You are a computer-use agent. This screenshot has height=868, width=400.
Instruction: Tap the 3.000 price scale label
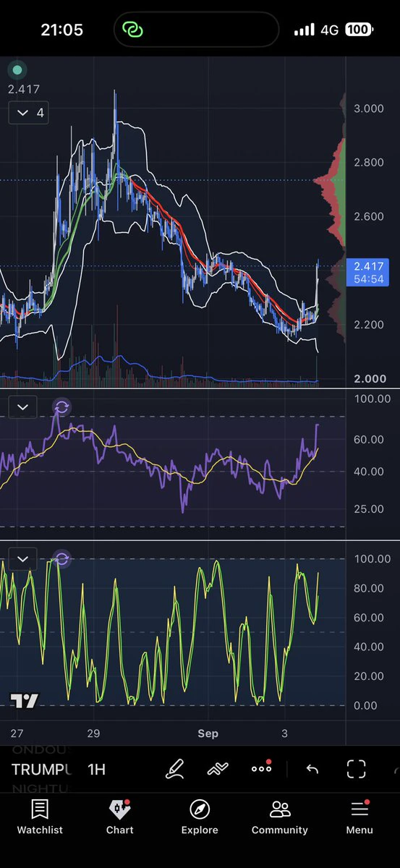point(369,109)
